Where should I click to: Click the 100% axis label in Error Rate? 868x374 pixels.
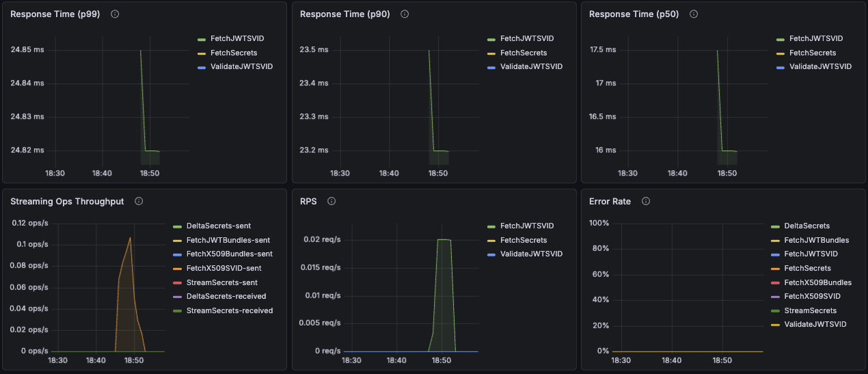tap(599, 223)
